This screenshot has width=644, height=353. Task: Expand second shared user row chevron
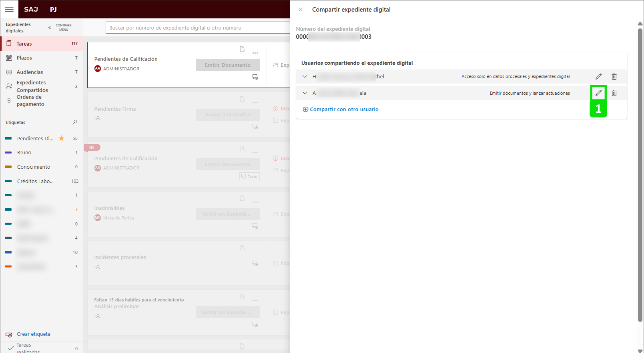pyautogui.click(x=305, y=93)
